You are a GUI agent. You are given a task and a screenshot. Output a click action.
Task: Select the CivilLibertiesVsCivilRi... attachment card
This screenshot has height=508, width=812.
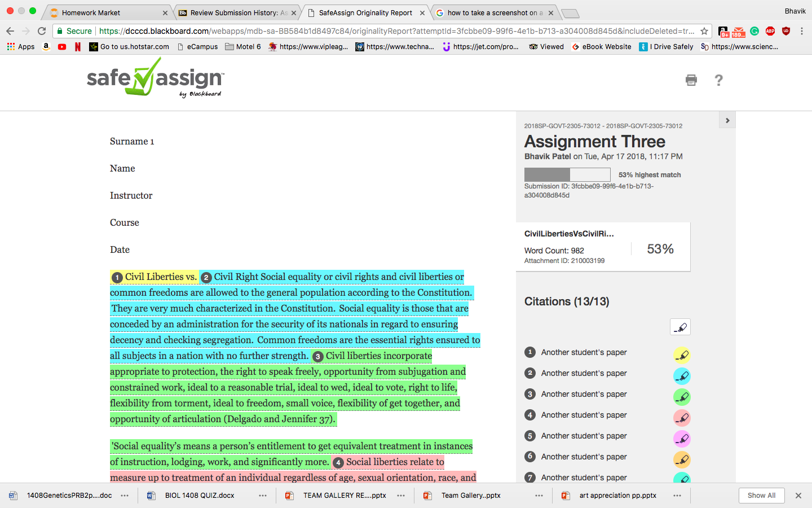(x=603, y=247)
